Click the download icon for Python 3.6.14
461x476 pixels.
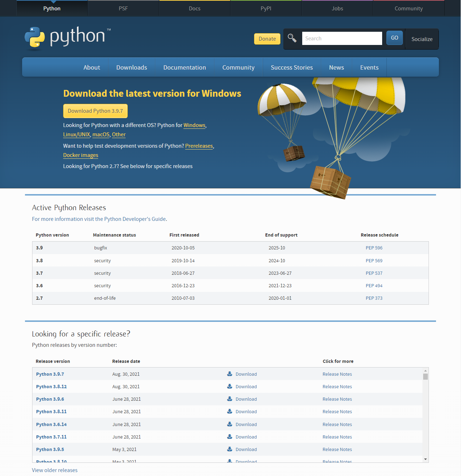tap(229, 424)
